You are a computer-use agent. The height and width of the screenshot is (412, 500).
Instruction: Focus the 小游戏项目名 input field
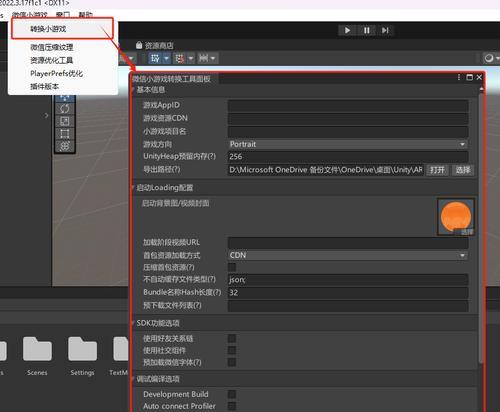[x=348, y=131]
